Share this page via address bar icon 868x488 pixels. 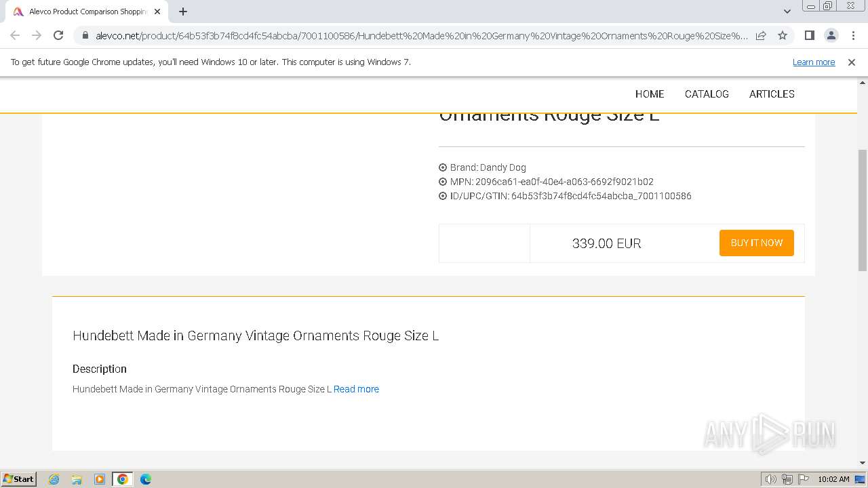pyautogui.click(x=761, y=35)
